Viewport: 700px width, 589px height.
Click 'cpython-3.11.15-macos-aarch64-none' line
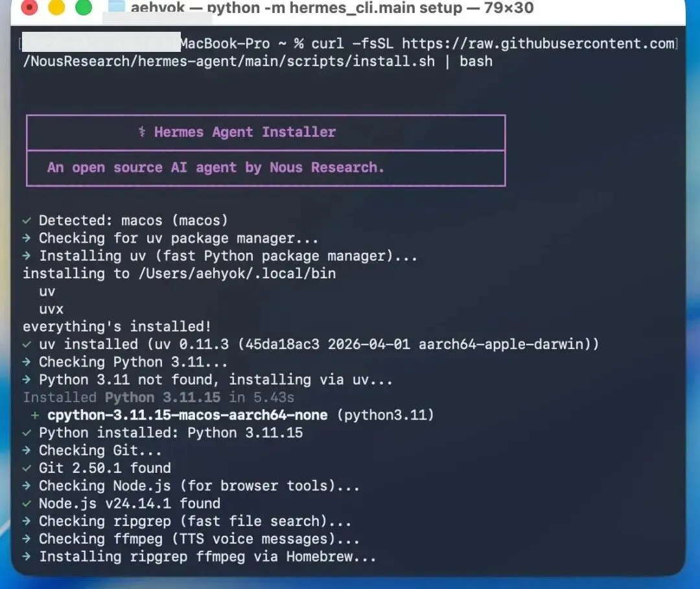tap(240, 415)
